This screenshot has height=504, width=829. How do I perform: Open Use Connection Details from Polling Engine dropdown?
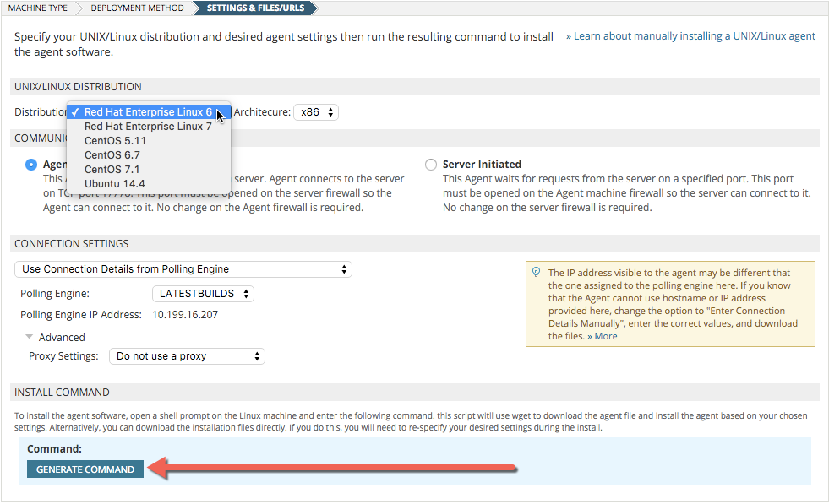(x=183, y=269)
